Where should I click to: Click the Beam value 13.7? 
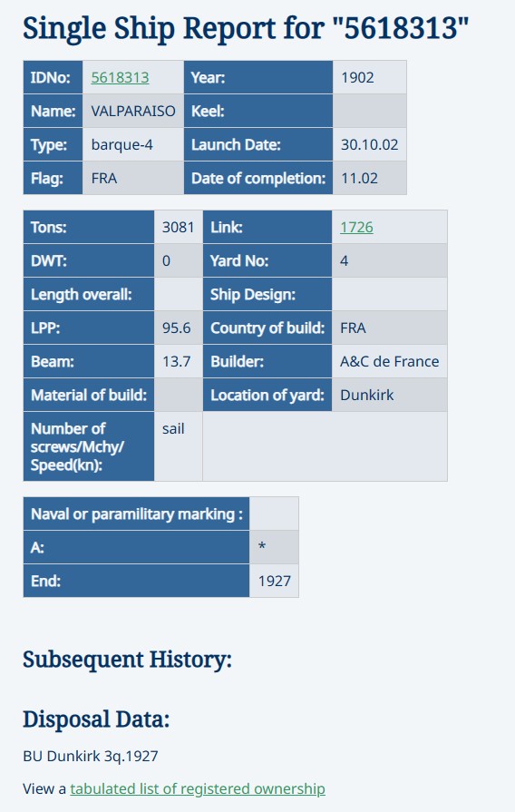pyautogui.click(x=178, y=361)
